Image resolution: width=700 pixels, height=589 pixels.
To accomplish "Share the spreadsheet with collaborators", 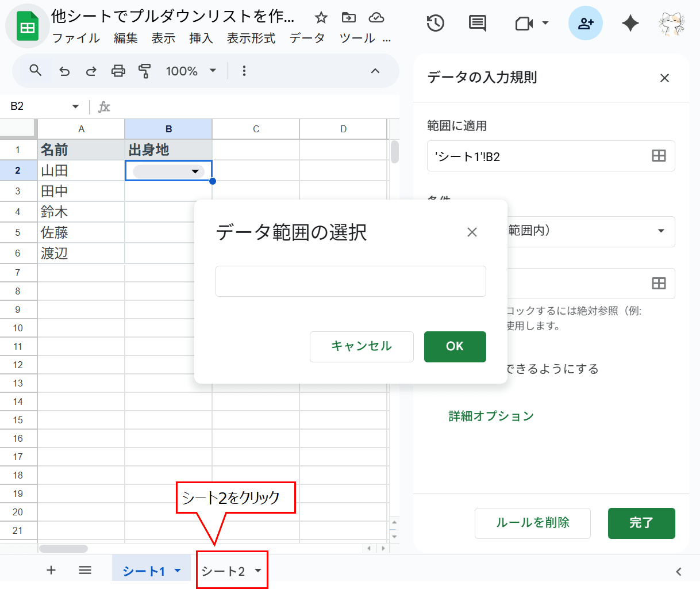I will 585,24.
